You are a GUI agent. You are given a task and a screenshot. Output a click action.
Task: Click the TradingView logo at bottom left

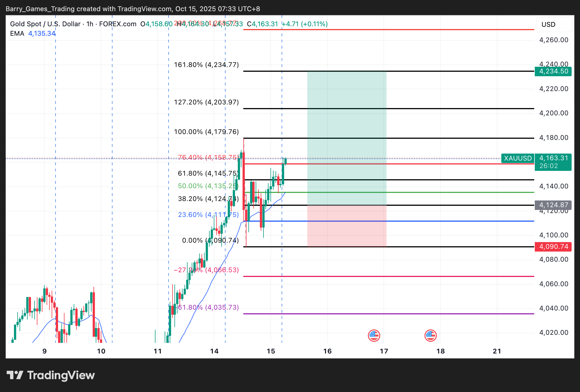pos(51,375)
